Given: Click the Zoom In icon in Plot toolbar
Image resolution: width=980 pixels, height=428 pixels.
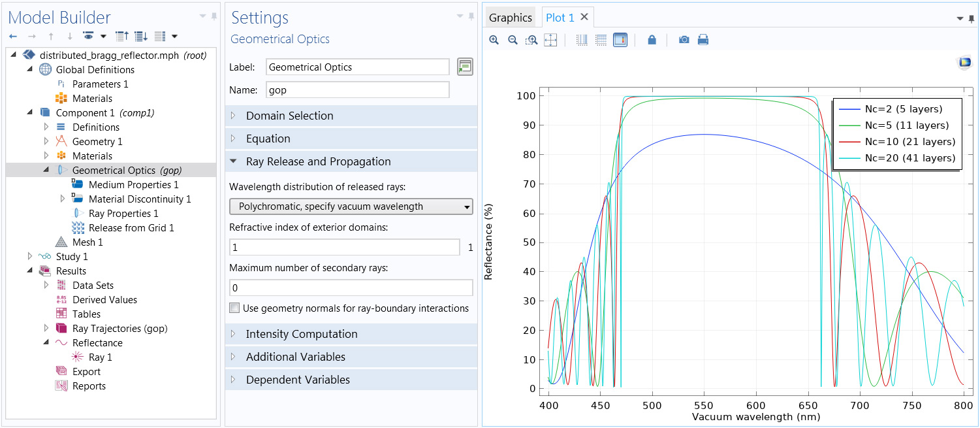Looking at the screenshot, I should [x=494, y=40].
